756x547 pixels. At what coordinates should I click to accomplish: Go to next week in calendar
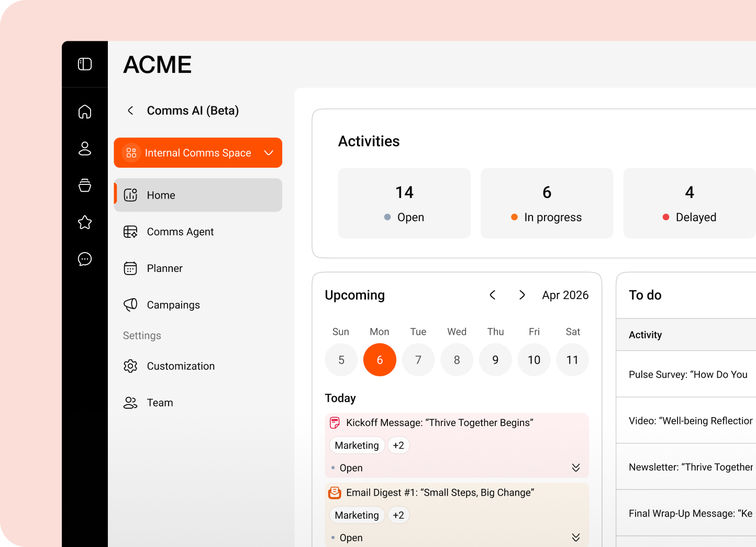point(521,295)
